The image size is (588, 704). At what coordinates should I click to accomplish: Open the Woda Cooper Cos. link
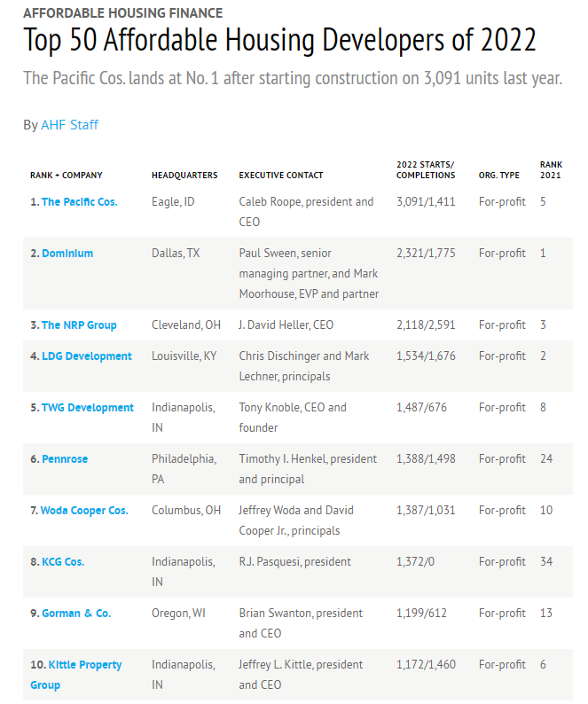coord(84,511)
